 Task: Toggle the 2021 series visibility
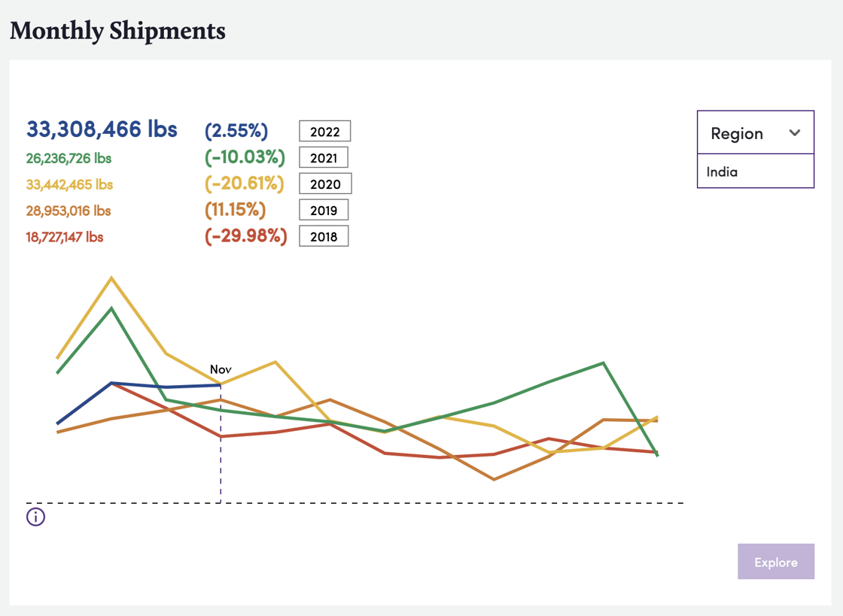click(324, 157)
